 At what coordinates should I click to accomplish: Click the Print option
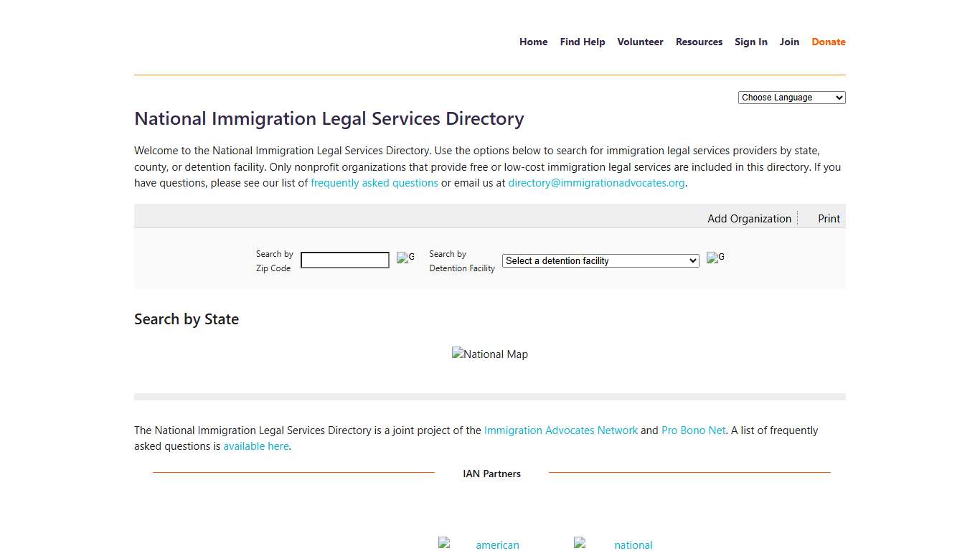click(x=829, y=218)
